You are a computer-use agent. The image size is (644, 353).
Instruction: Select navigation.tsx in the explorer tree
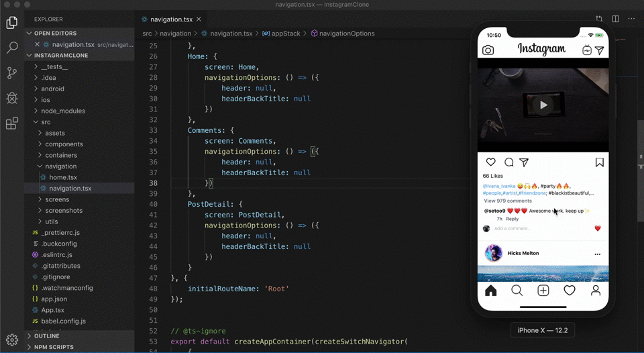[79, 188]
